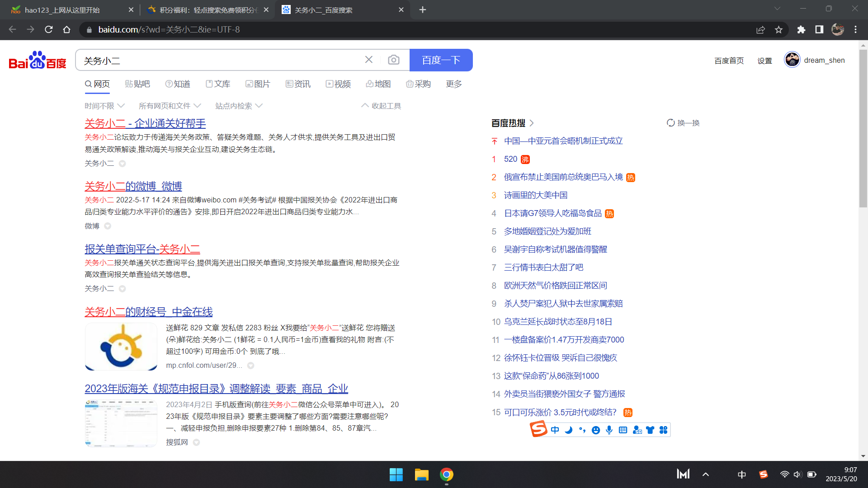The height and width of the screenshot is (488, 868).
Task: Open image search via camera icon
Action: click(394, 60)
